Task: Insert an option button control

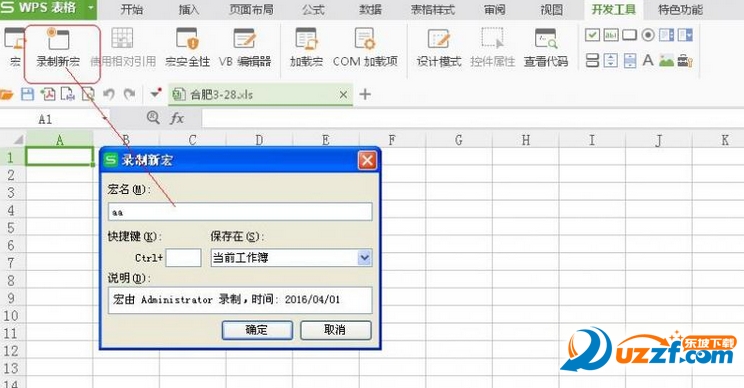Action: pyautogui.click(x=648, y=35)
